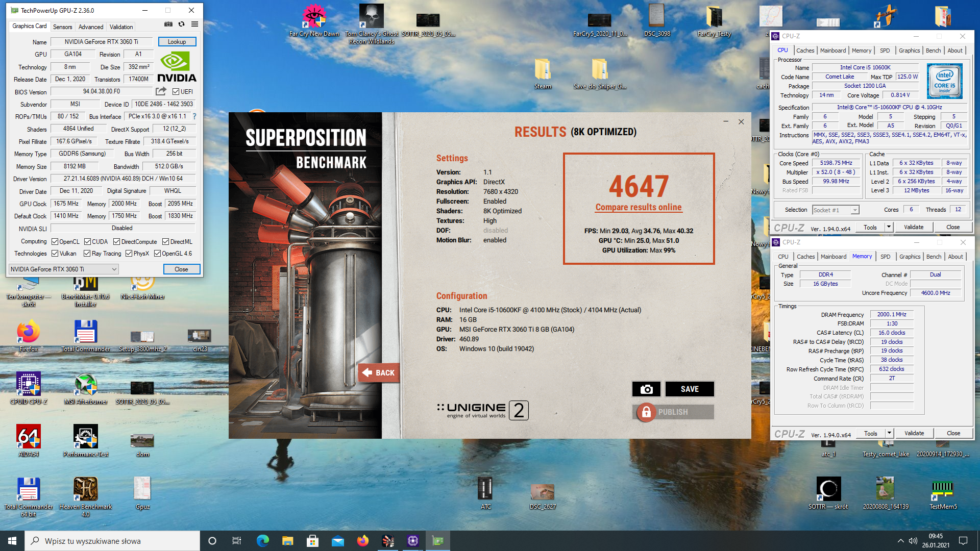This screenshot has height=551, width=980.
Task: Click the Windows Start button
Action: tap(12, 541)
